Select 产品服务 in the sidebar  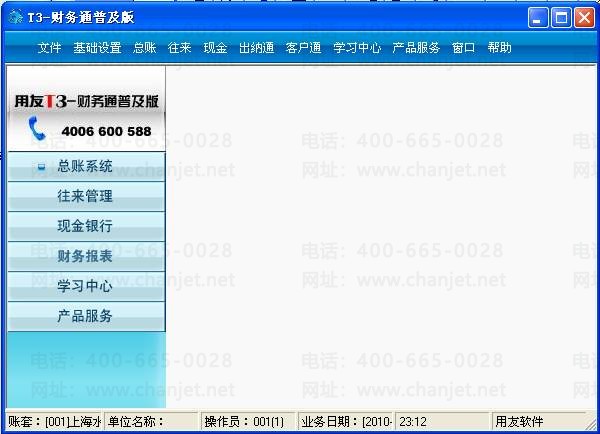tap(86, 316)
